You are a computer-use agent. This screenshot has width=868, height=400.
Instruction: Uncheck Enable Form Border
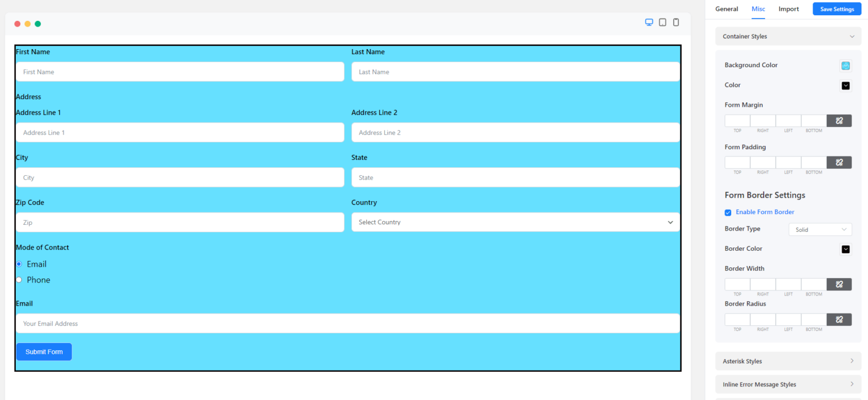coord(728,212)
